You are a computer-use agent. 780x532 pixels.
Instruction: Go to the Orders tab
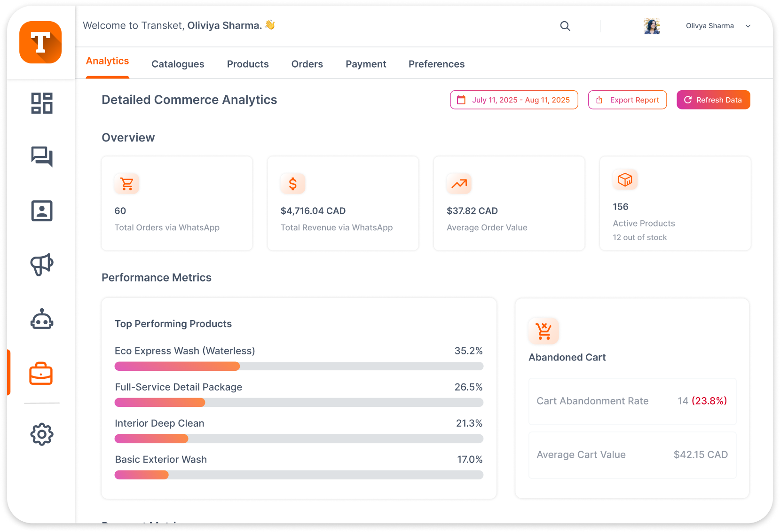point(307,64)
